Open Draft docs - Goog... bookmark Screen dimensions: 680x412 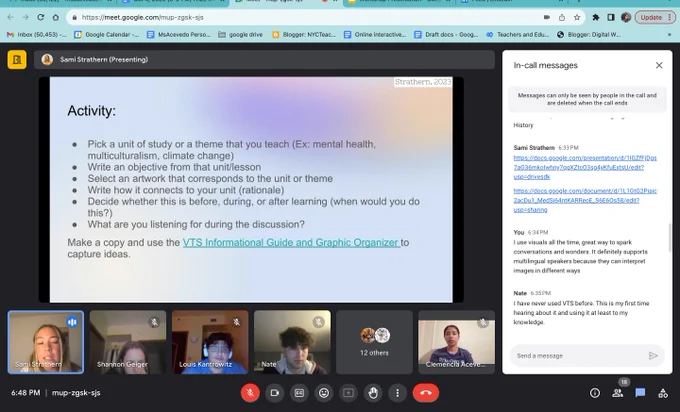[x=446, y=35]
